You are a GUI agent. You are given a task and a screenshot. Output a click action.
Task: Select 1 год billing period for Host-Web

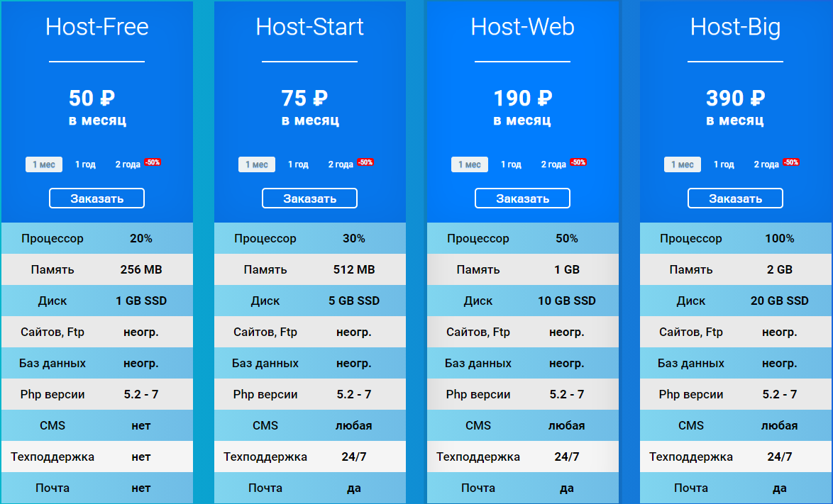pyautogui.click(x=511, y=164)
